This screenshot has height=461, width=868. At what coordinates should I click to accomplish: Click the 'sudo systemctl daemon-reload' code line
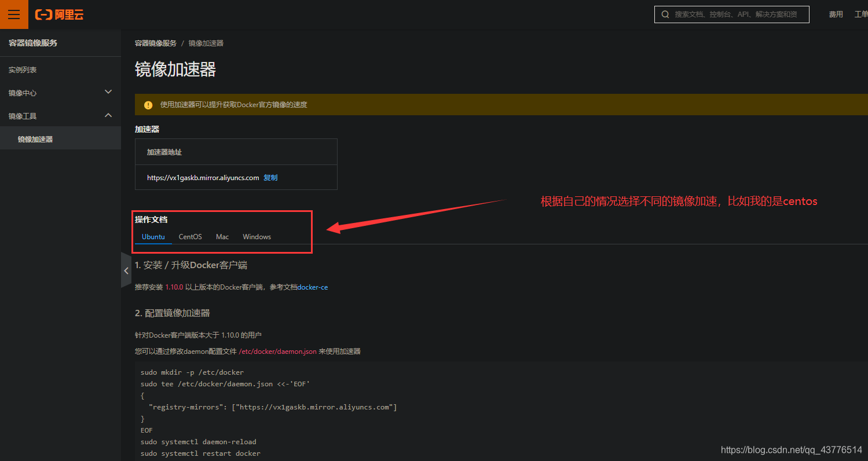199,442
